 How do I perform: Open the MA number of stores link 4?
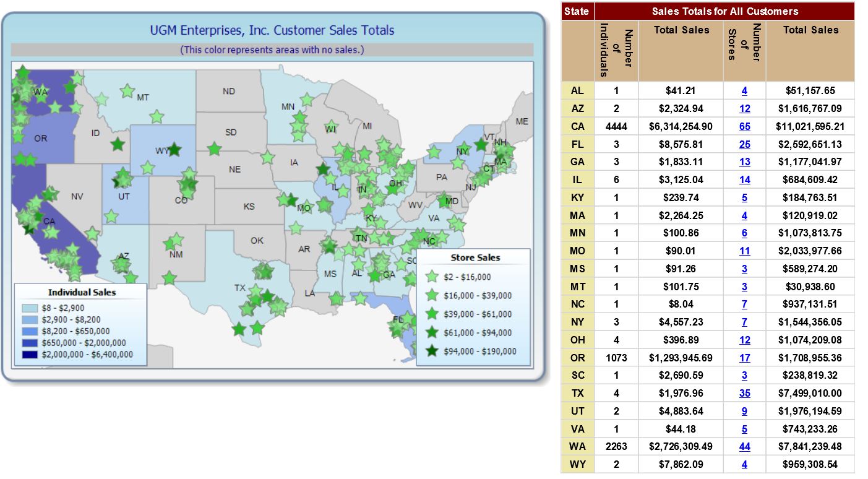pos(744,215)
